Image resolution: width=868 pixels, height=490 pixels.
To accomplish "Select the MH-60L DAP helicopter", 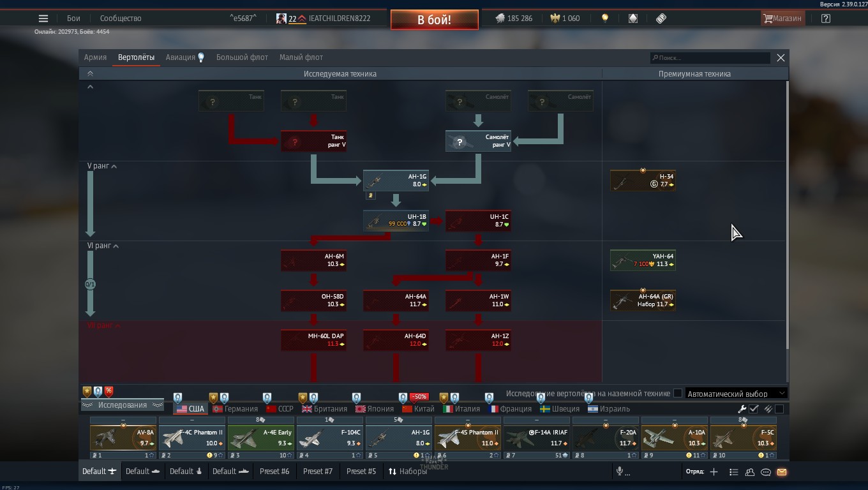I will point(313,340).
